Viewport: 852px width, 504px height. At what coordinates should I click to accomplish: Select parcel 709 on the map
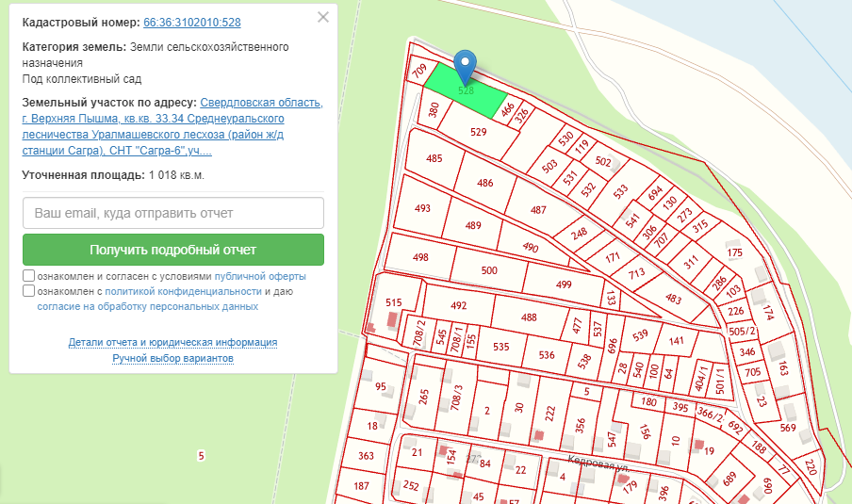(x=419, y=72)
